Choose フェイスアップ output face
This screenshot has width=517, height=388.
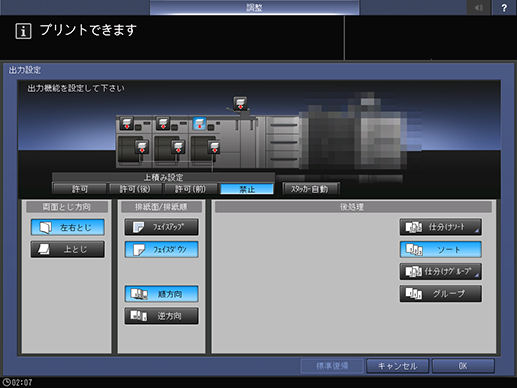(x=162, y=227)
